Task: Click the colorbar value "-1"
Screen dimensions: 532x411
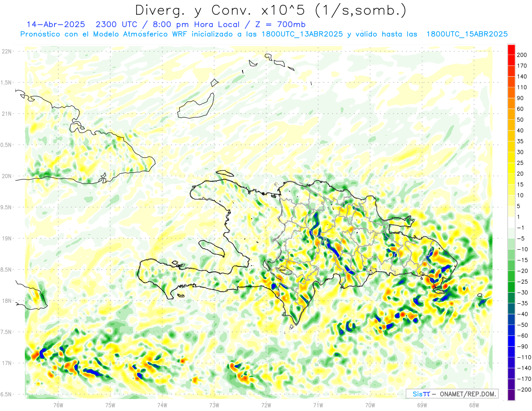Action: tap(521, 228)
